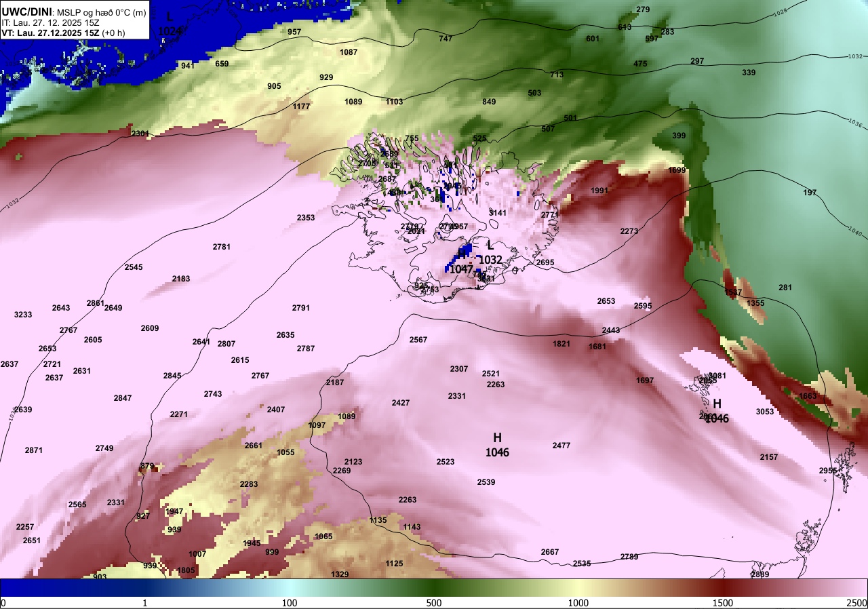Click the height value 2781
The image size is (868, 609).
coord(222,247)
